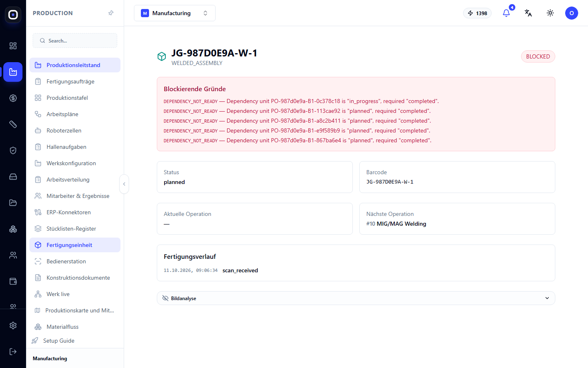
Task: Open the folder icon in the left rail
Action: pos(13,203)
